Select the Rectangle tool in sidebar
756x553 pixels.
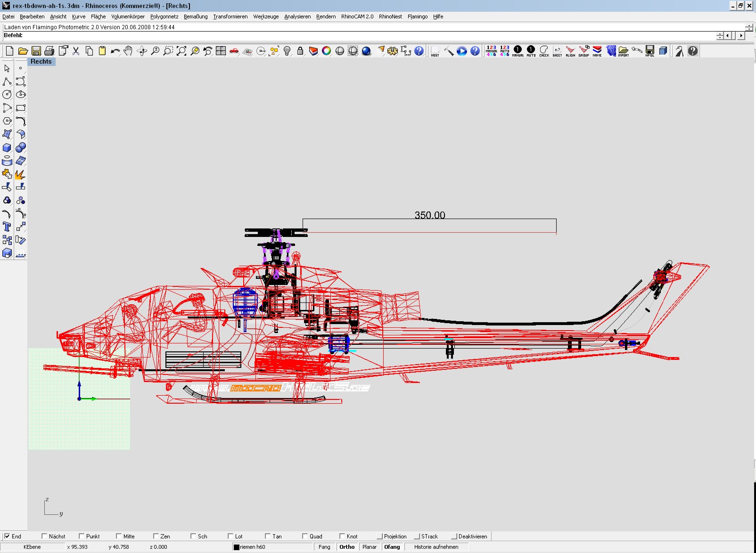(20, 108)
